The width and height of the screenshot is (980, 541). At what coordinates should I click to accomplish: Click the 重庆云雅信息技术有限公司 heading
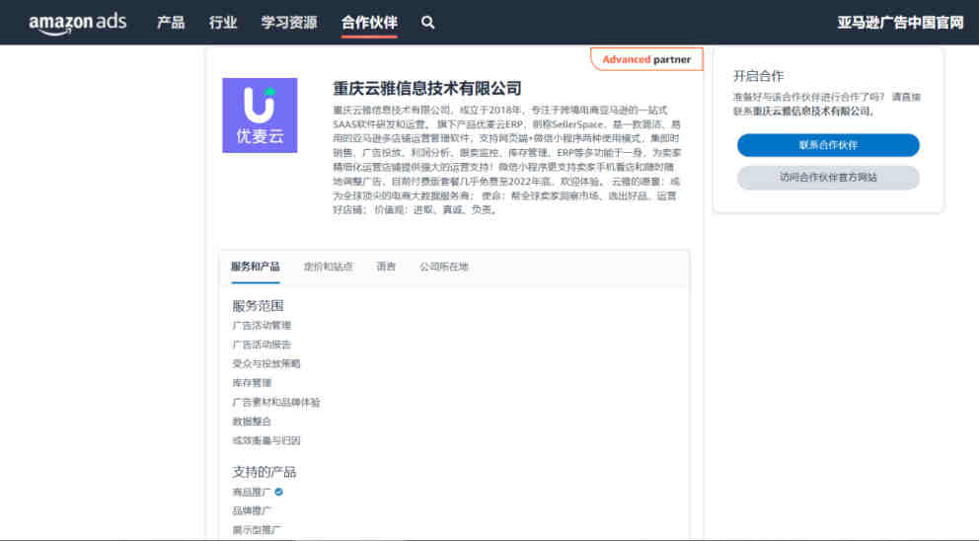pyautogui.click(x=427, y=88)
